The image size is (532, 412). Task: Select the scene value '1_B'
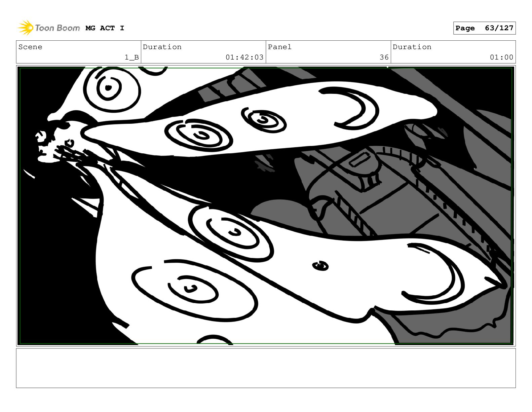point(132,58)
